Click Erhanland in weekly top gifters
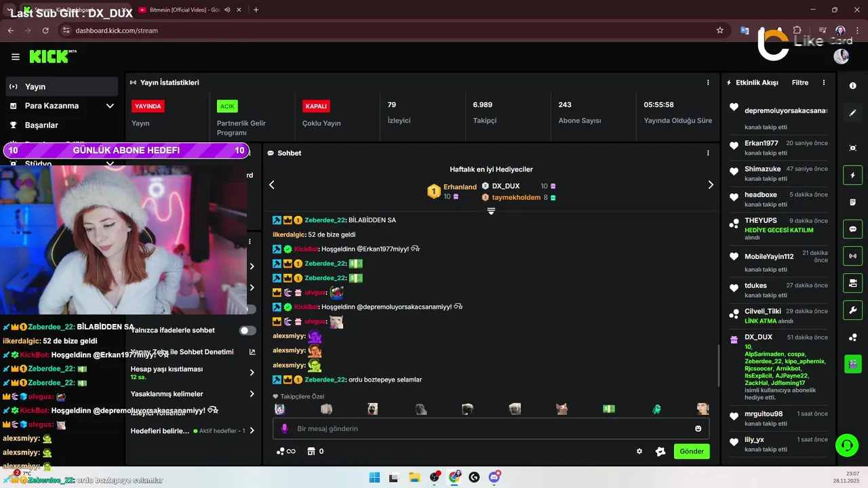868x488 pixels. point(460,187)
